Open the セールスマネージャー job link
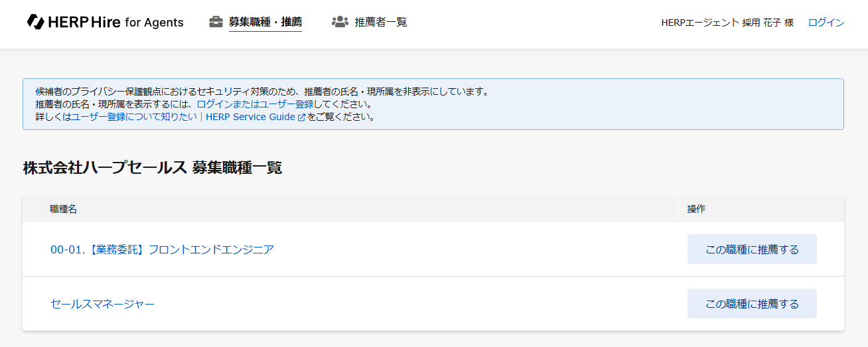The height and width of the screenshot is (347, 868). coord(102,304)
